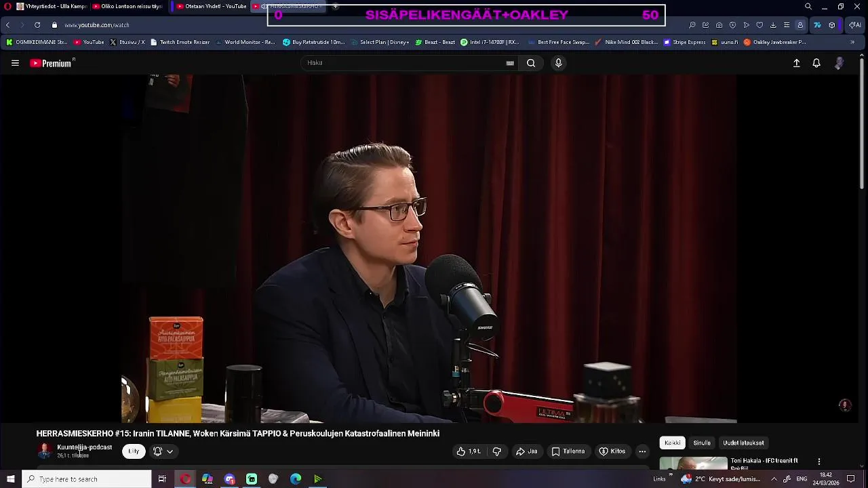868x488 pixels.
Task: Open ENG language indicator in tray
Action: point(802,479)
